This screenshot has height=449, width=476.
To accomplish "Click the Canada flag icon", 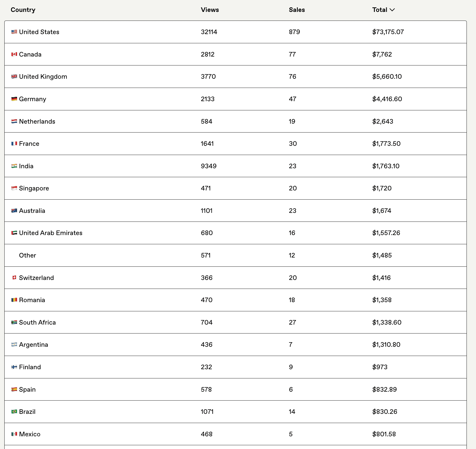I will pyautogui.click(x=14, y=54).
